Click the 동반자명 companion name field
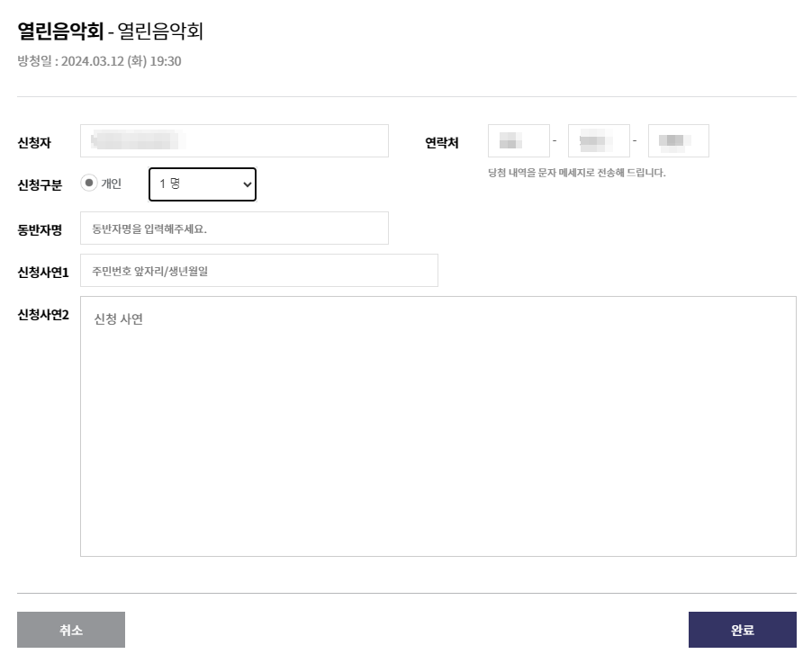This screenshot has width=812, height=663. pos(234,228)
